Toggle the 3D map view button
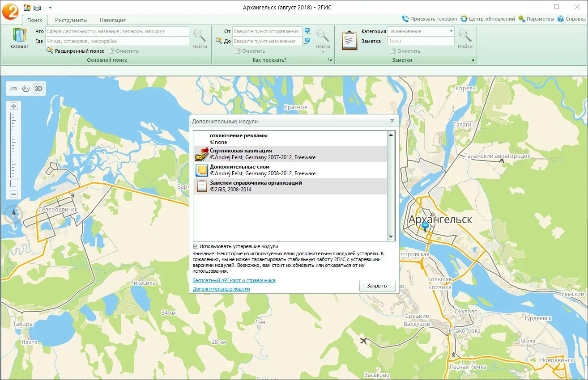Viewport: 588px width, 380px height. point(38,89)
